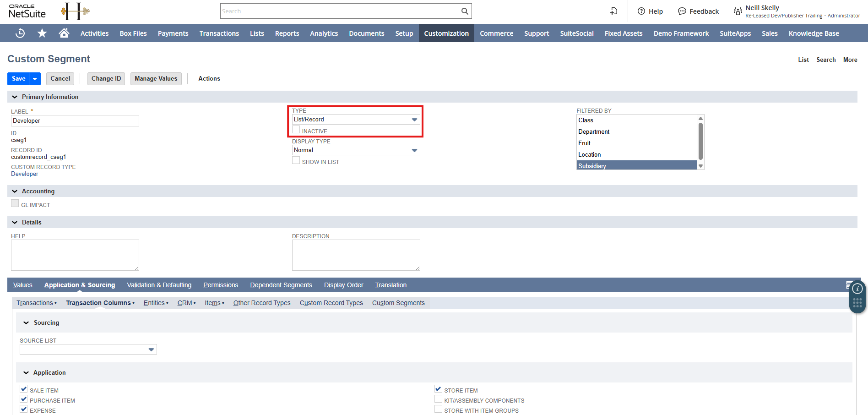The height and width of the screenshot is (415, 868).
Task: Collapse the Primary Information section
Action: pyautogui.click(x=15, y=97)
